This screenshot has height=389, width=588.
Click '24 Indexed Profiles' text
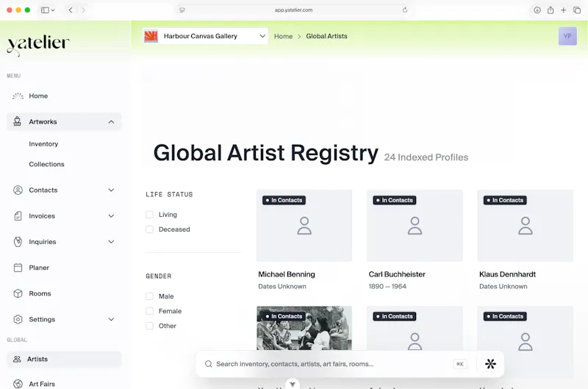coord(426,157)
